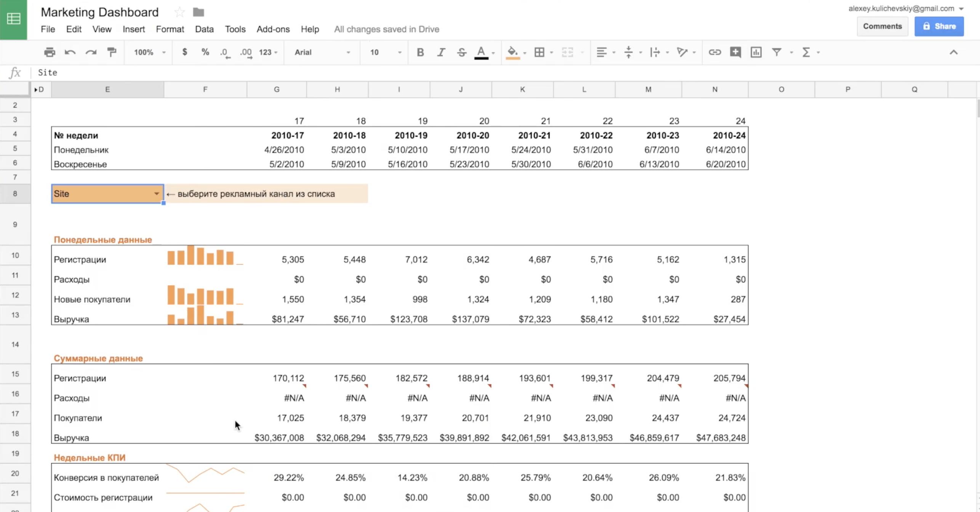This screenshot has height=512, width=980.
Task: Click the Comments button
Action: (882, 26)
